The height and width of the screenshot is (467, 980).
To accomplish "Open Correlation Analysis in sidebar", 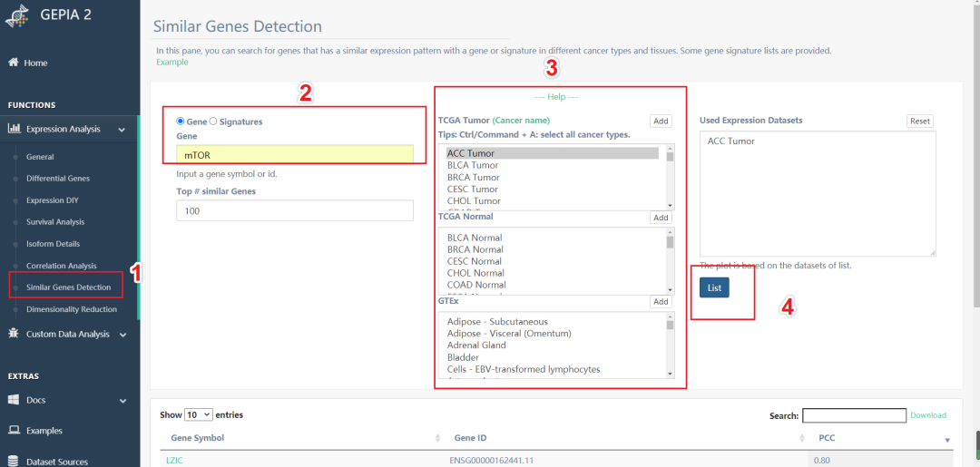I will [62, 266].
